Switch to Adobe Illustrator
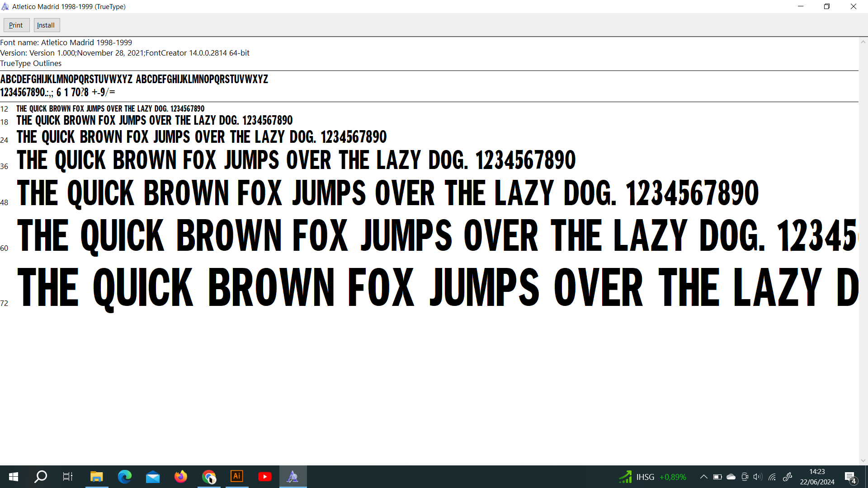Image resolution: width=868 pixels, height=488 pixels. pos(237,477)
